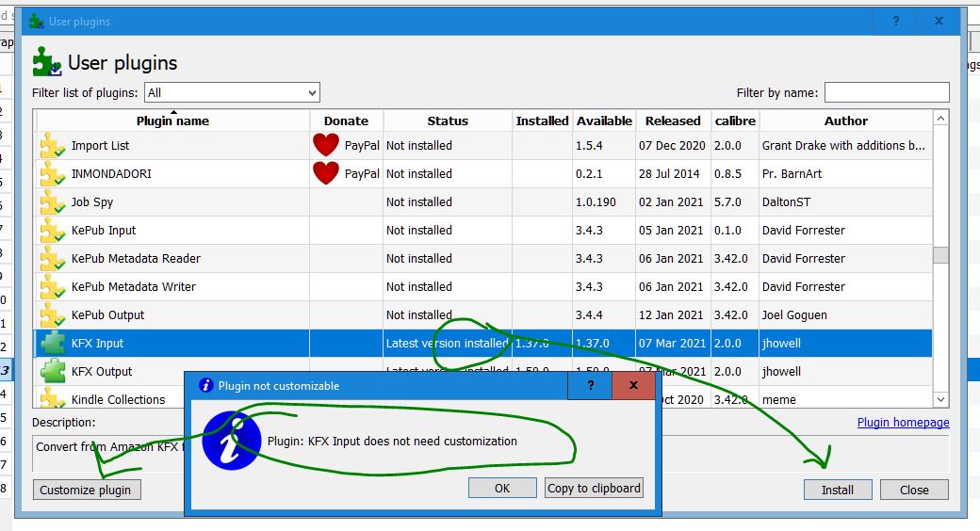Select the KePub Metadata Reader row name
Viewport: 980px width, 531px height.
click(136, 258)
